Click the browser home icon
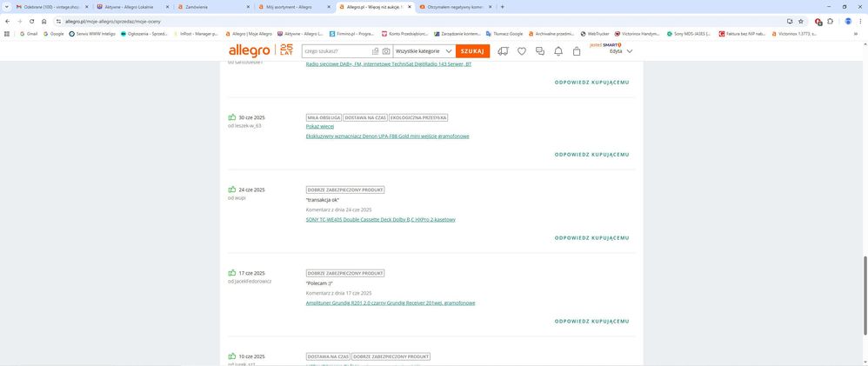868x366 pixels. tap(43, 21)
